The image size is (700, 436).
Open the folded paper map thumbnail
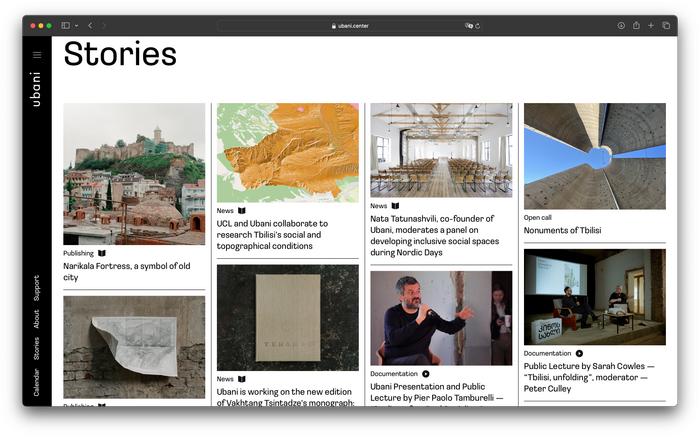134,347
